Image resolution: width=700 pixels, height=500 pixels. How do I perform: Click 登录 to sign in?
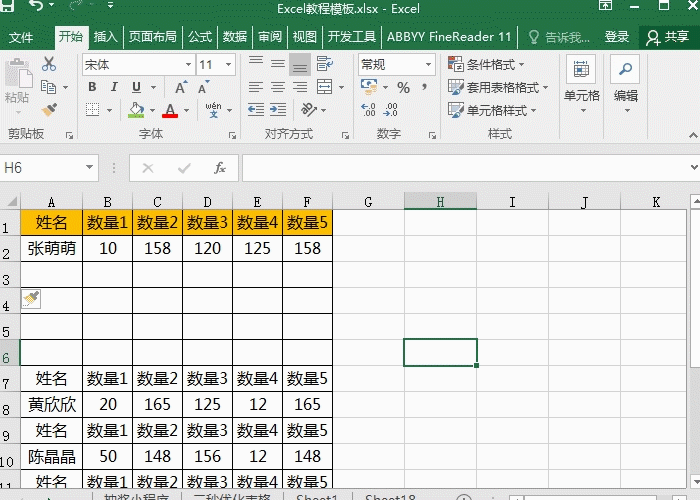(x=617, y=37)
